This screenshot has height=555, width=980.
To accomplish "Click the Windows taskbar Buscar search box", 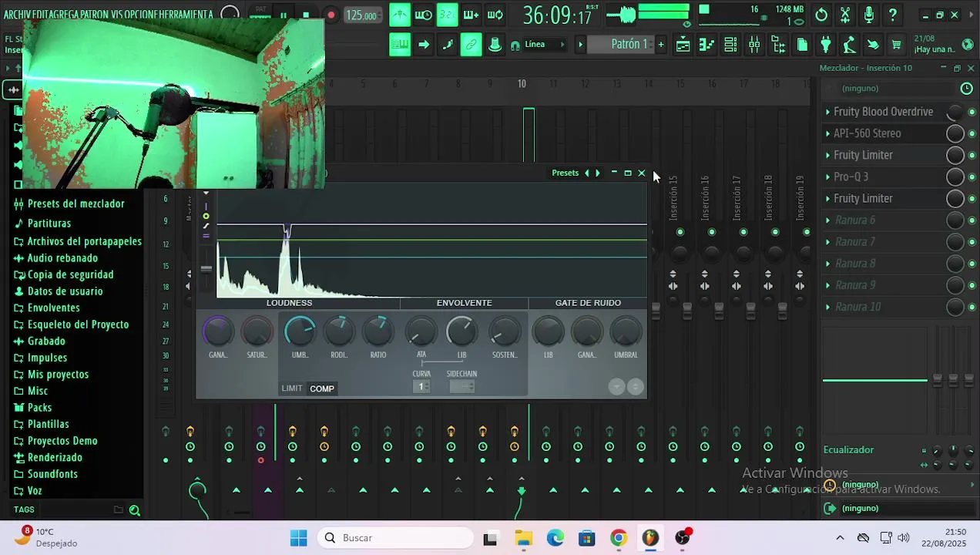I will [396, 538].
